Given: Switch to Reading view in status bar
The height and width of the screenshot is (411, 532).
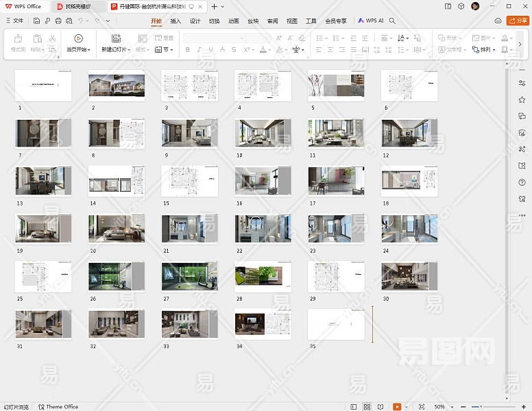Looking at the screenshot, I should coord(380,407).
